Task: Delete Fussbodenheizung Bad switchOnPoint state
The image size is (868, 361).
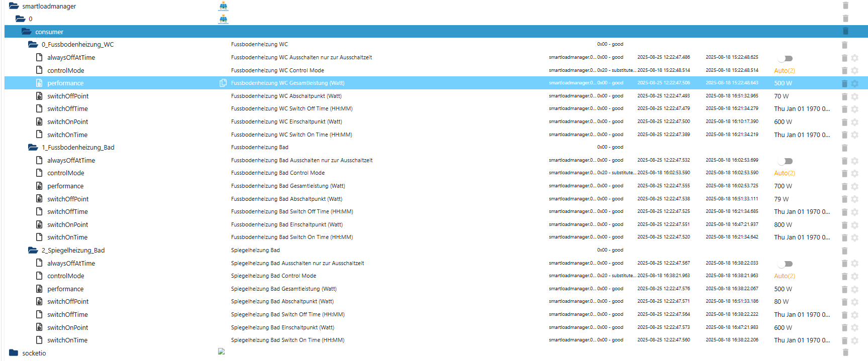Action: (x=845, y=225)
